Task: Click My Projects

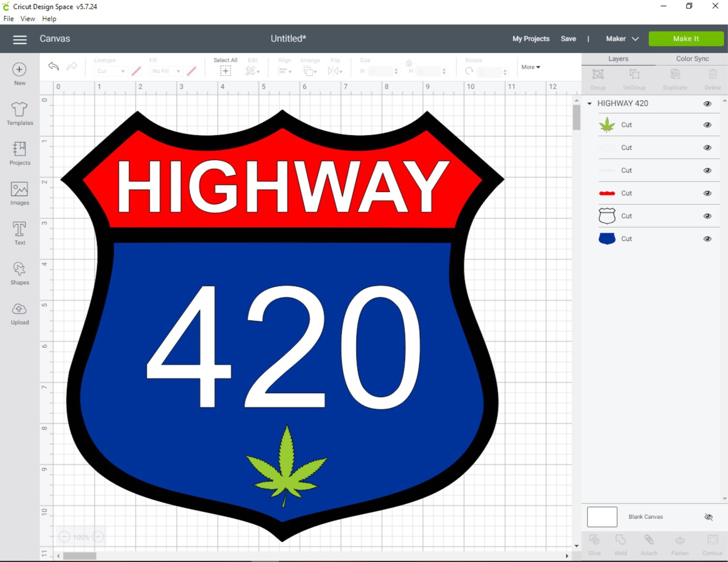Action: click(530, 39)
